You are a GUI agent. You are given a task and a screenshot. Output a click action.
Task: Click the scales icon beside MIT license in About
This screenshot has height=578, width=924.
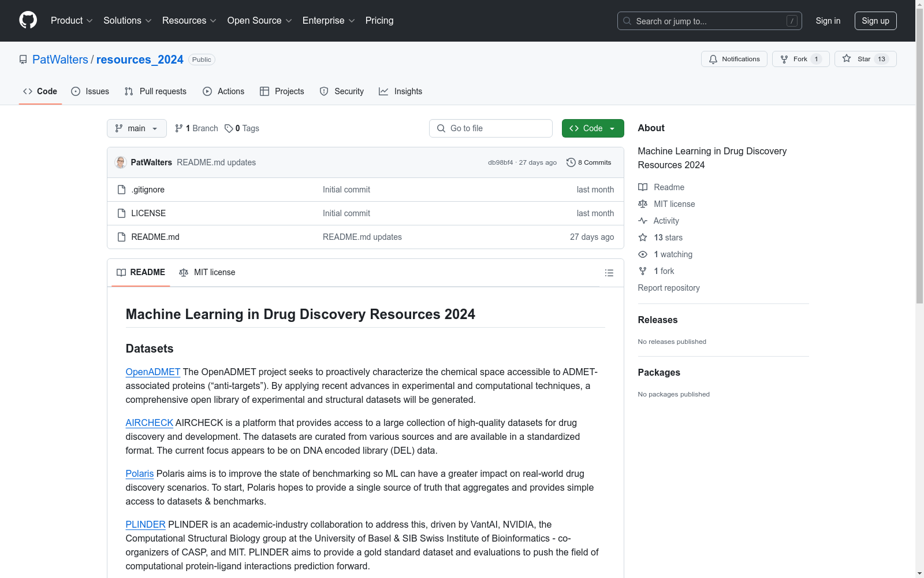tap(643, 204)
